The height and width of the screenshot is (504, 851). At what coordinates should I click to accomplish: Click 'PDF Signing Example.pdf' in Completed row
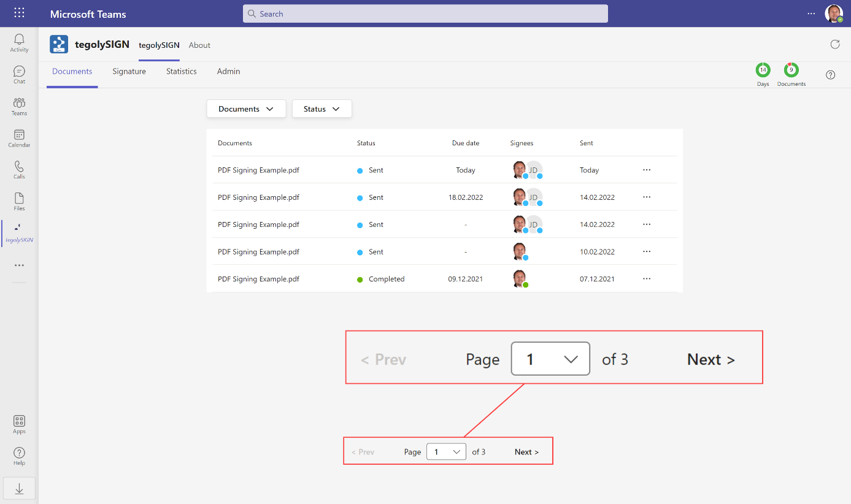[x=258, y=279]
